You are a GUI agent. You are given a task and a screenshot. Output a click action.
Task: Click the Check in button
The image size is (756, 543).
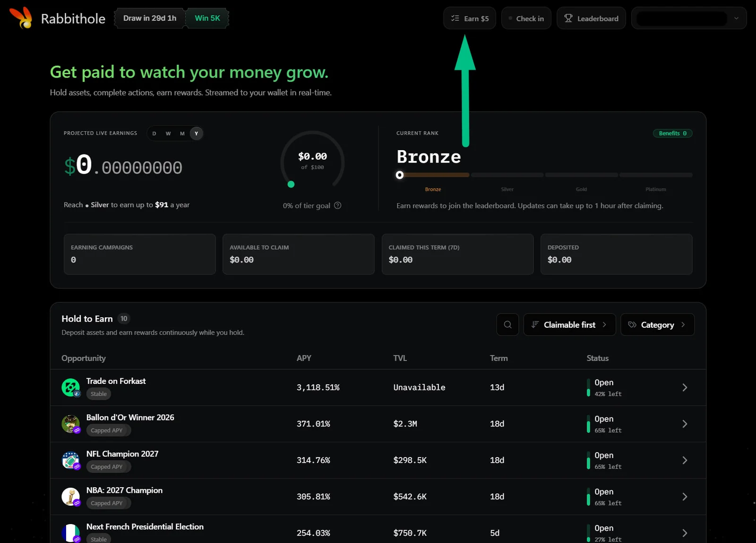pyautogui.click(x=526, y=18)
